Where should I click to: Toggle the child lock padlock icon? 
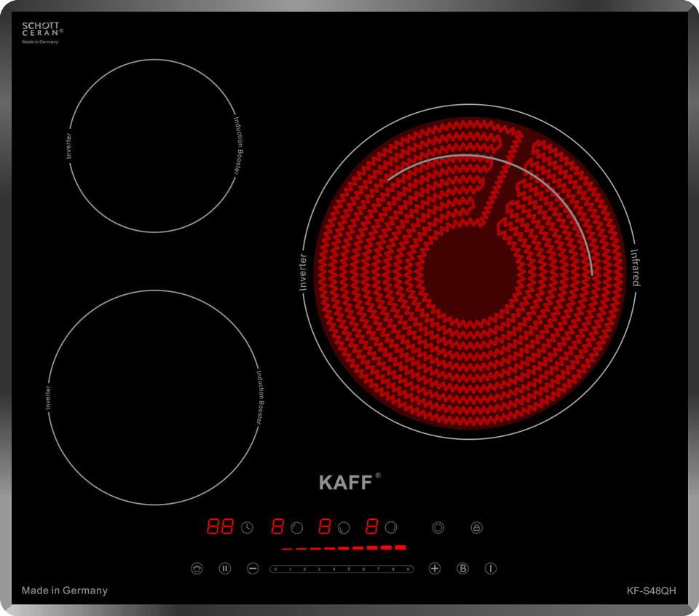pyautogui.click(x=476, y=528)
